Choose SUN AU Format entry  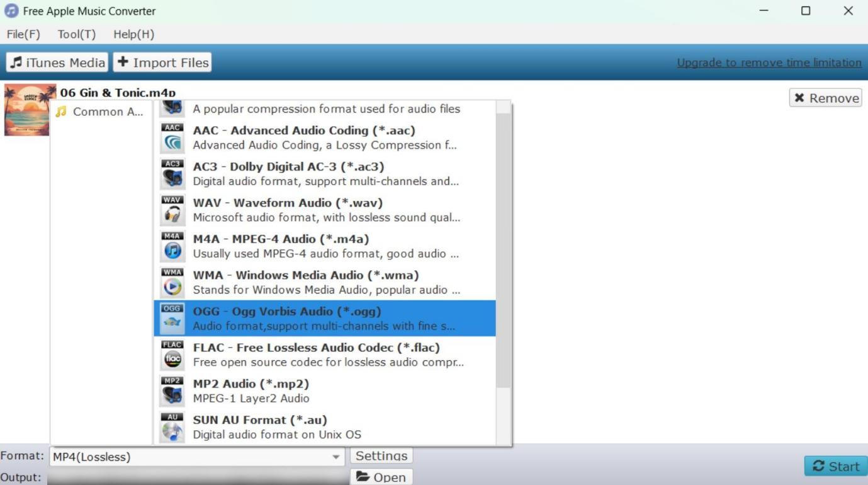[325, 428]
